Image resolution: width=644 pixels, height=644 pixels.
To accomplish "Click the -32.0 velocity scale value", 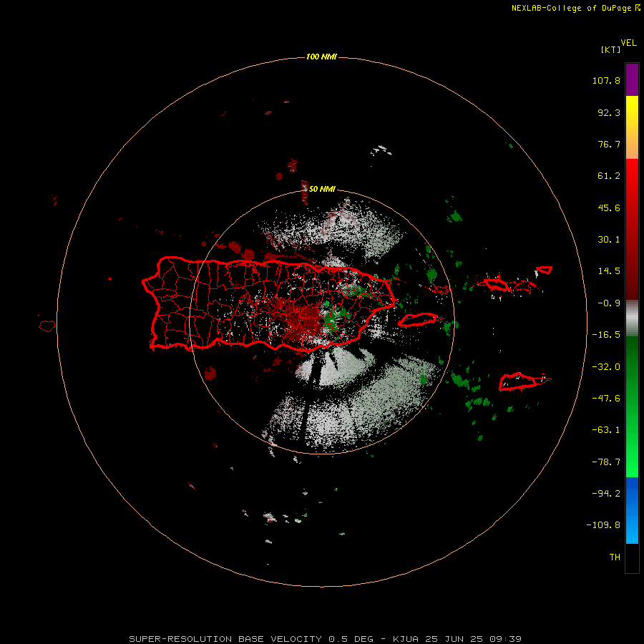I will click(606, 367).
